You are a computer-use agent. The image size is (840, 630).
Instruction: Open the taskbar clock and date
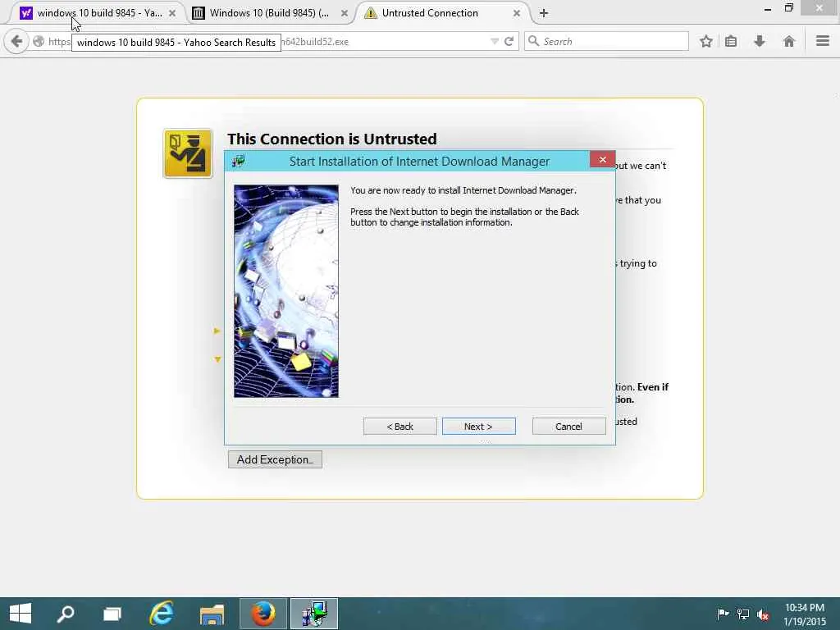coord(805,614)
